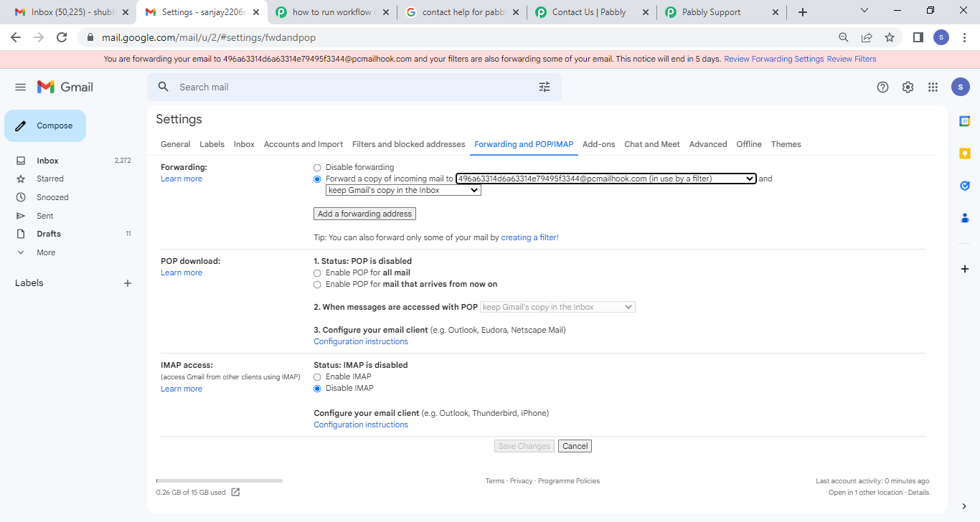Open keep Gmail's copy in the Inbox dropdown

point(403,190)
